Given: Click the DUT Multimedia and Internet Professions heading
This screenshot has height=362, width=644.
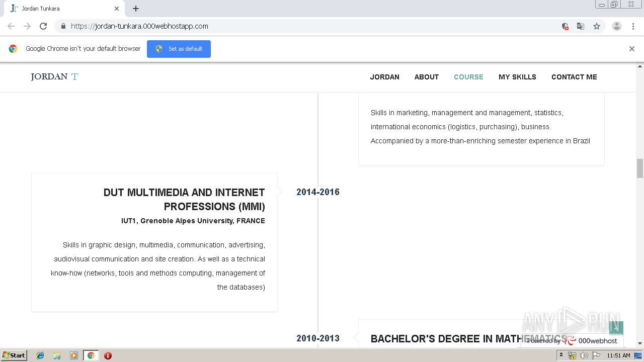Looking at the screenshot, I should 184,200.
